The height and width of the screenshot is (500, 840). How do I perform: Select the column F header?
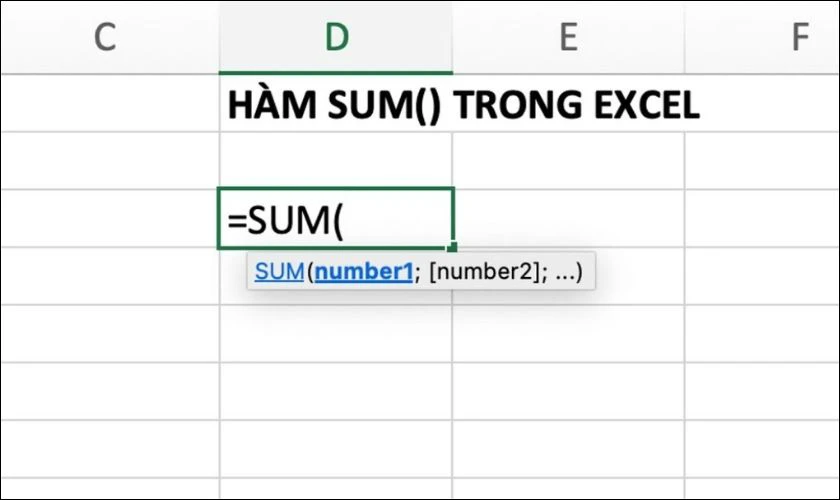pos(798,37)
